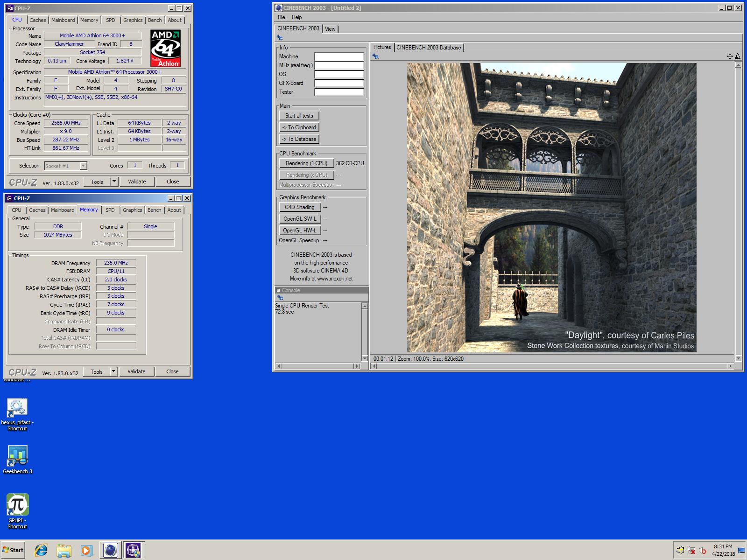Image resolution: width=747 pixels, height=560 pixels.
Task: Click the -> To Clipboard button
Action: [x=299, y=127]
